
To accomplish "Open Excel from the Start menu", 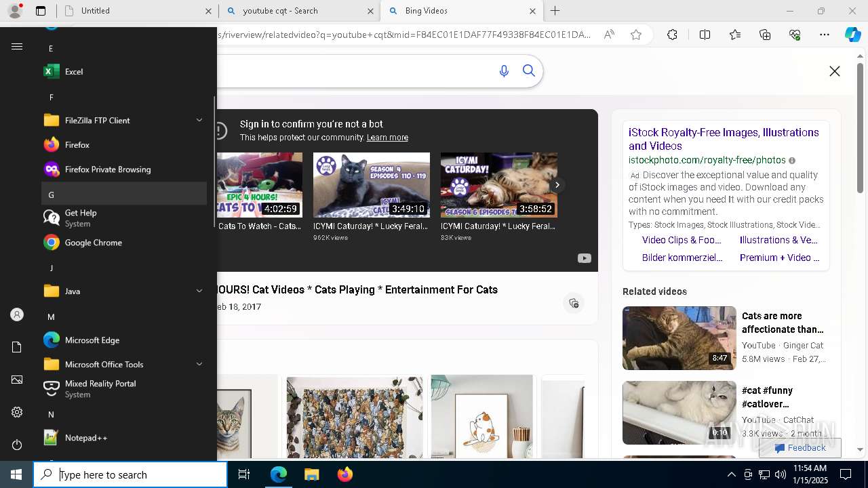I will click(x=124, y=71).
